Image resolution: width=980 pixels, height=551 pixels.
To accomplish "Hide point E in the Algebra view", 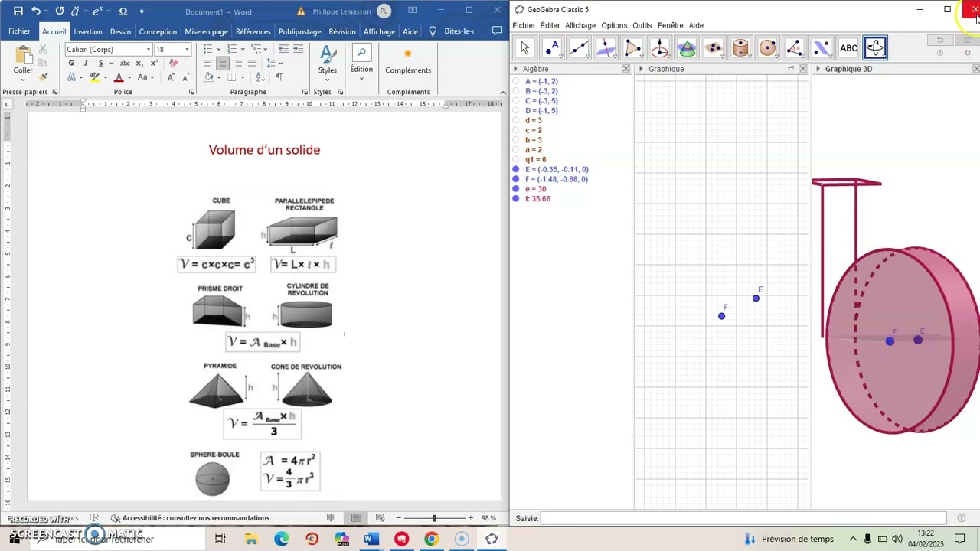I will point(516,169).
